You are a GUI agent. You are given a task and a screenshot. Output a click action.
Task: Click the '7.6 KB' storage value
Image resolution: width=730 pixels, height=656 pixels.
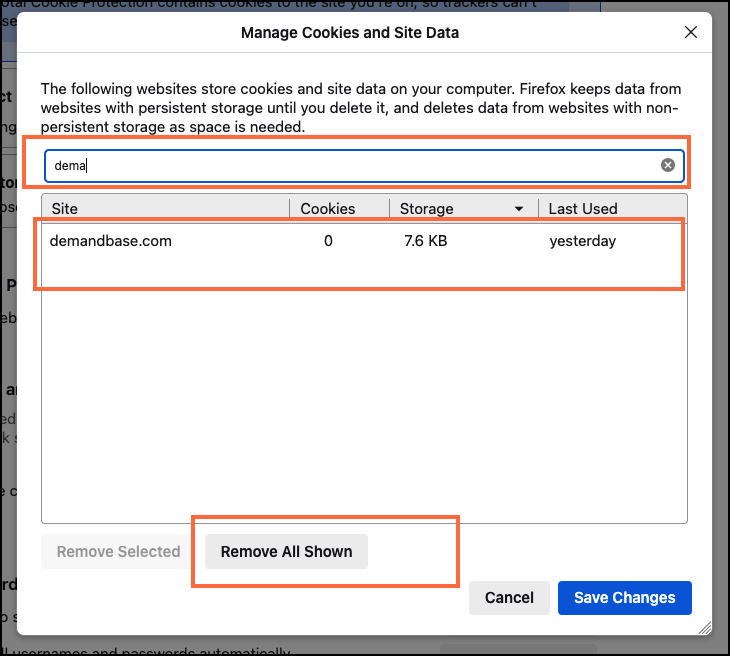pos(426,241)
